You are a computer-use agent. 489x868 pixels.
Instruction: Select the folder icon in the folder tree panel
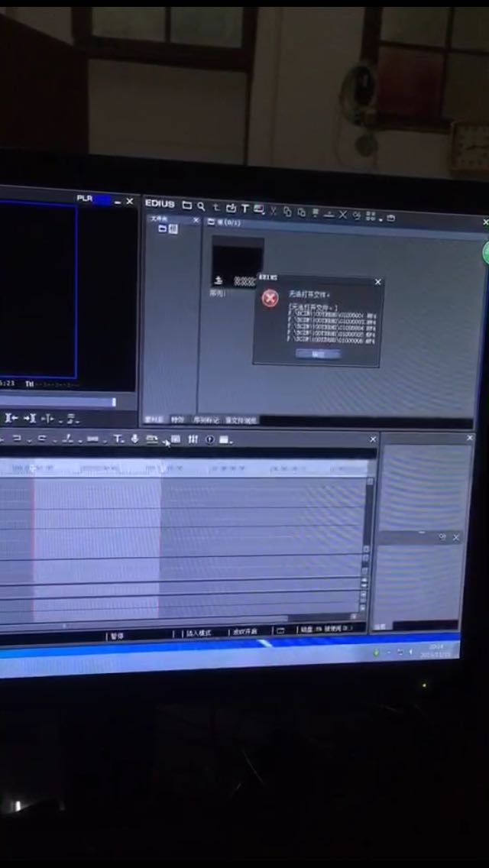coord(163,228)
